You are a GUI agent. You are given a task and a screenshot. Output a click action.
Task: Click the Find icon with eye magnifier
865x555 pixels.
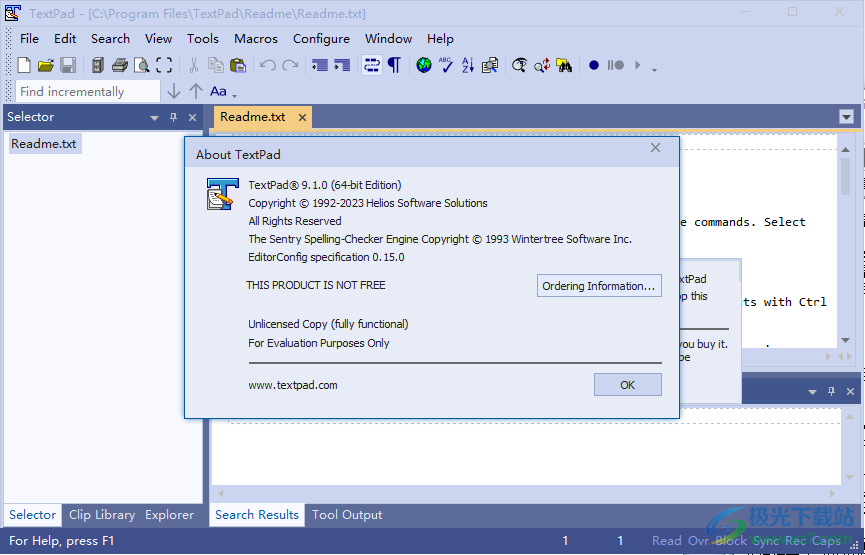pyautogui.click(x=519, y=65)
